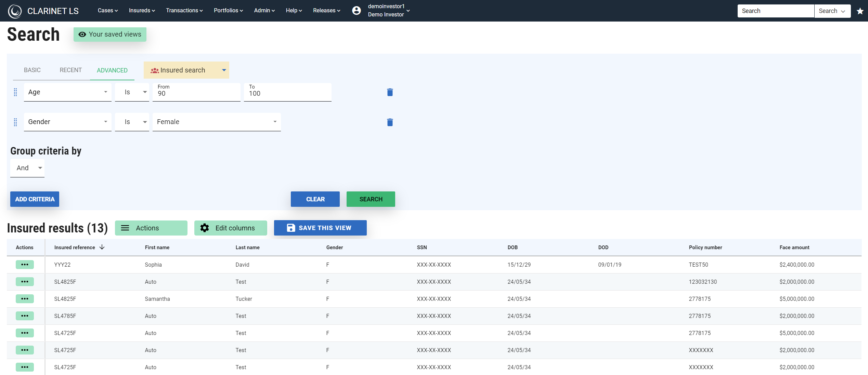Open the Insured search type dropdown
Screen dimensions: 868x375
coord(186,70)
